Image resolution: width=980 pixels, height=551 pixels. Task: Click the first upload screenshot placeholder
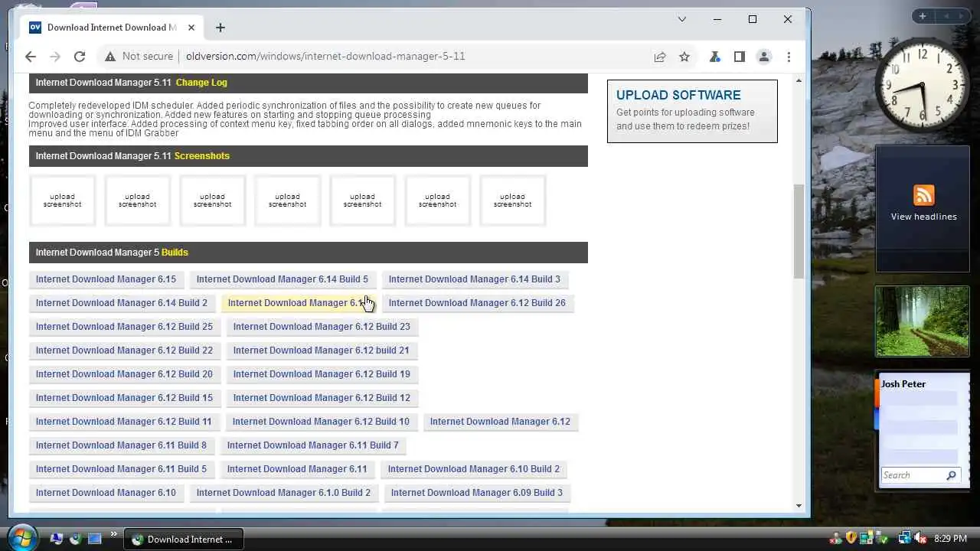[x=62, y=201]
